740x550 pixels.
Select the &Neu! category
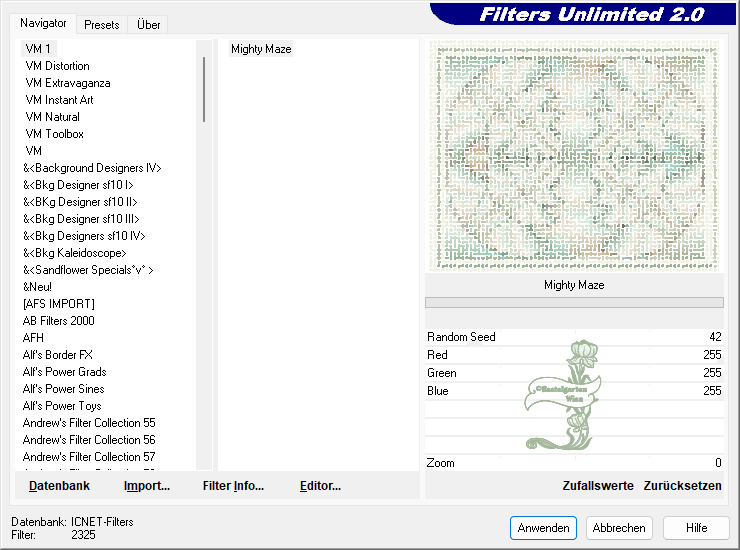(37, 287)
